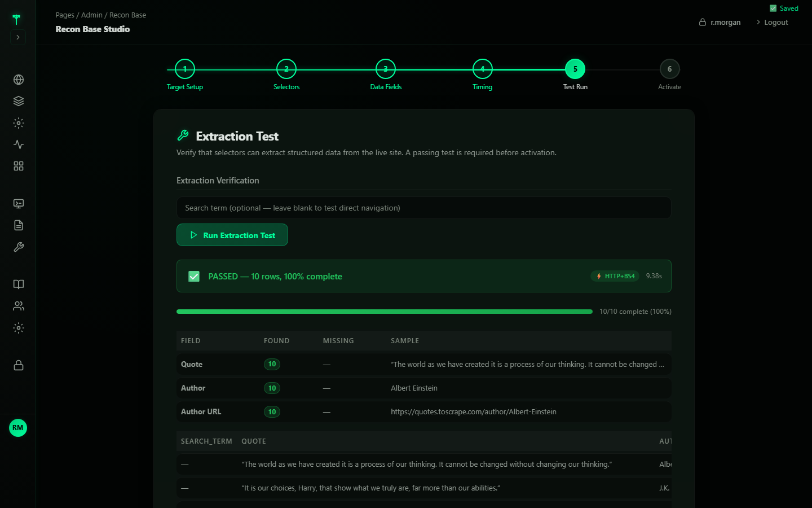Open the document file sidebar icon
Image resolution: width=812 pixels, height=508 pixels.
pos(19,225)
